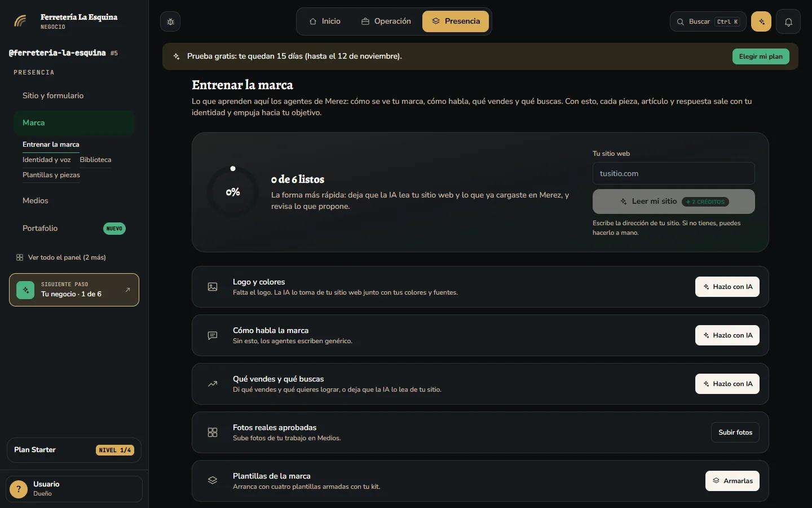Click the question mark user avatar

pos(19,489)
